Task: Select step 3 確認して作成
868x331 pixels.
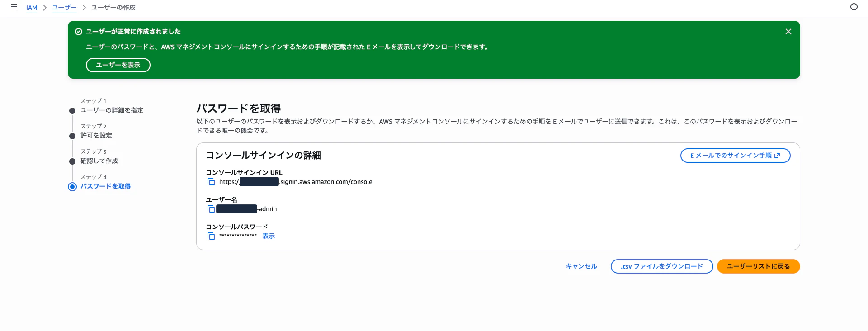Action: (99, 161)
